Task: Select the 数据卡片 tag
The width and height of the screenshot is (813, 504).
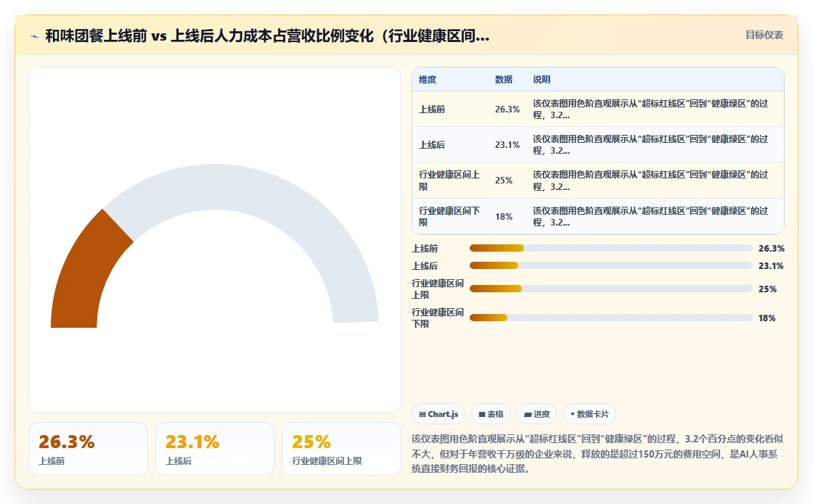Action: pyautogui.click(x=589, y=414)
